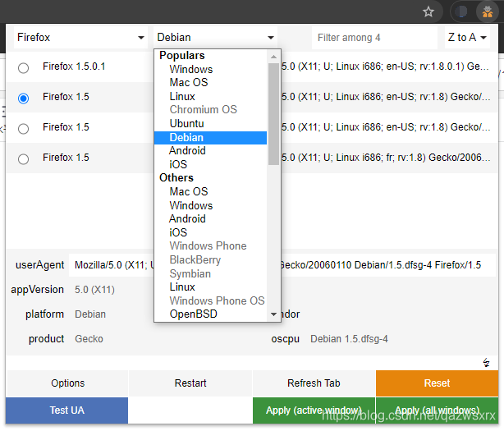This screenshot has height=431, width=504.
Task: Click the bookmark star icon
Action: click(428, 11)
